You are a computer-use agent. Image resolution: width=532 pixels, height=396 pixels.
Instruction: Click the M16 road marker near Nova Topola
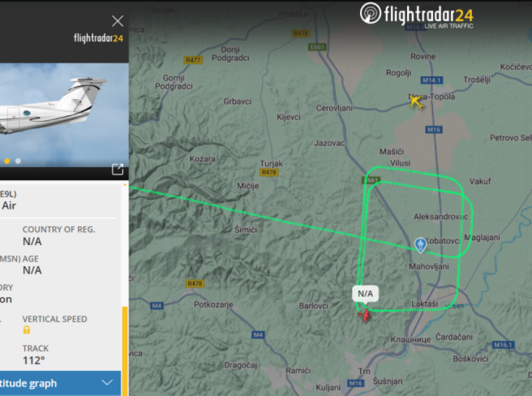(x=434, y=129)
